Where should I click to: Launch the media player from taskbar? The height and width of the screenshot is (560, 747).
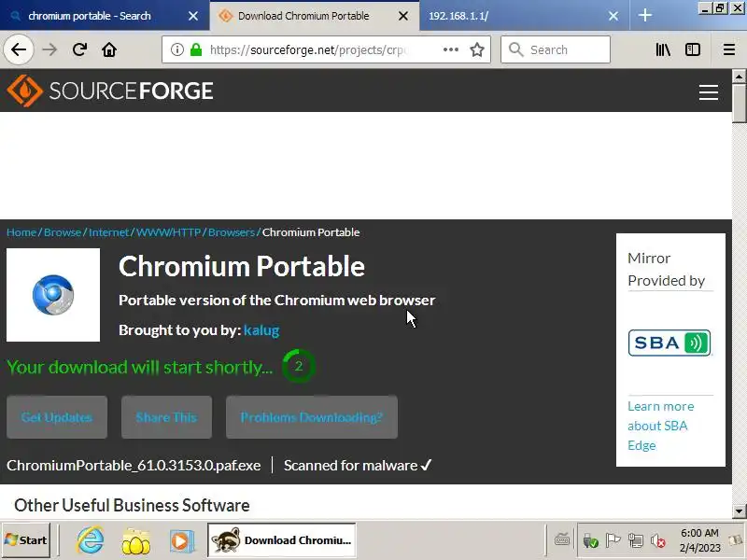181,541
